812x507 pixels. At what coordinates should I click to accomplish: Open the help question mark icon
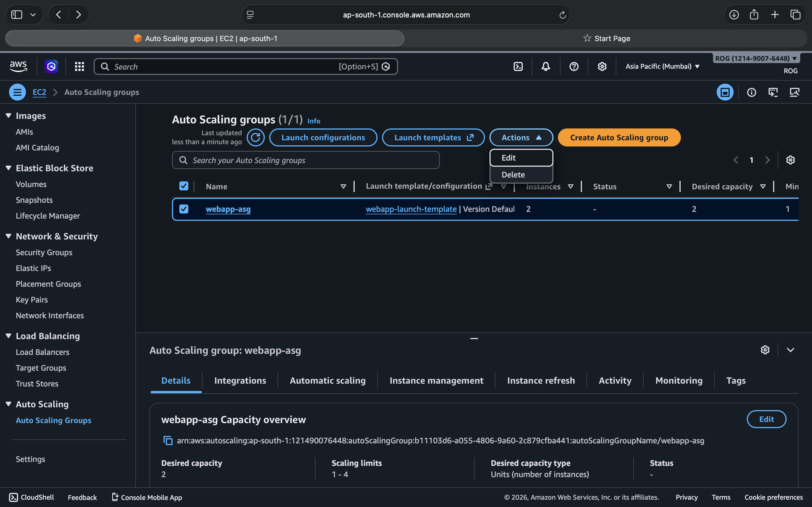(574, 66)
